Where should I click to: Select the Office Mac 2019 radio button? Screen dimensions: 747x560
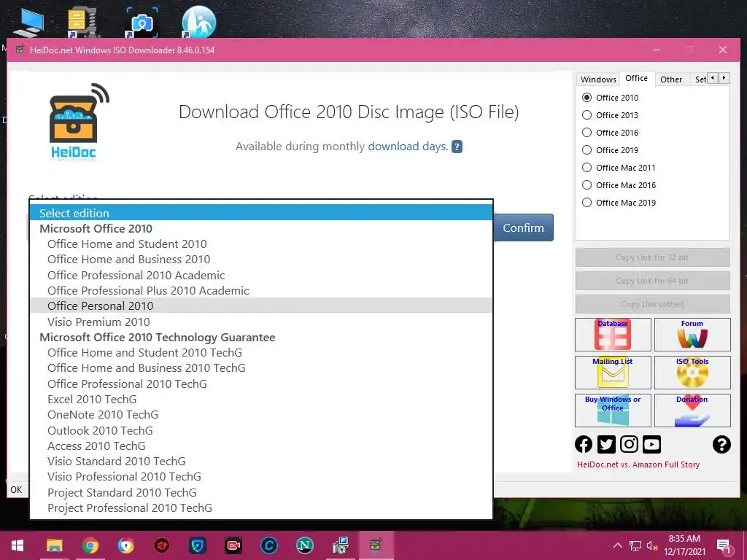coord(587,203)
